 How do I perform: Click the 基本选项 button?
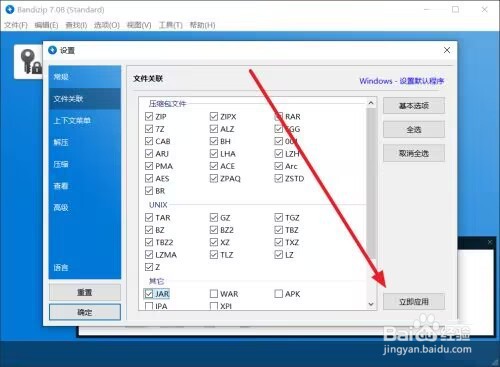pyautogui.click(x=414, y=106)
